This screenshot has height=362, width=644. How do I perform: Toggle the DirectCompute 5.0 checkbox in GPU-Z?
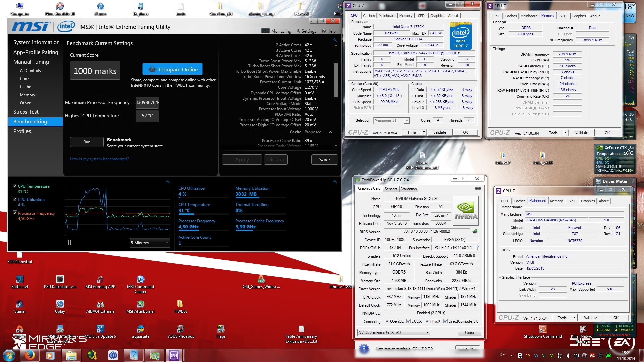(x=445, y=321)
